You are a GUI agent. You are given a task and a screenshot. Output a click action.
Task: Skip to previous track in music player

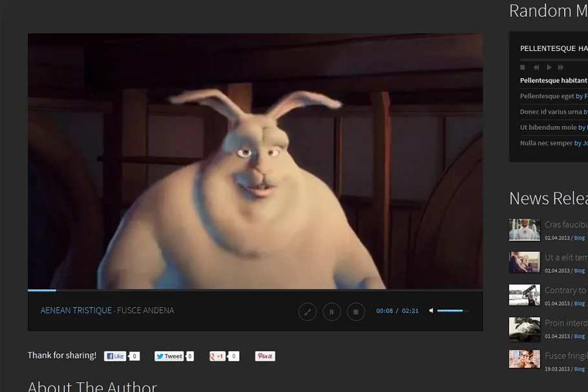tap(536, 67)
